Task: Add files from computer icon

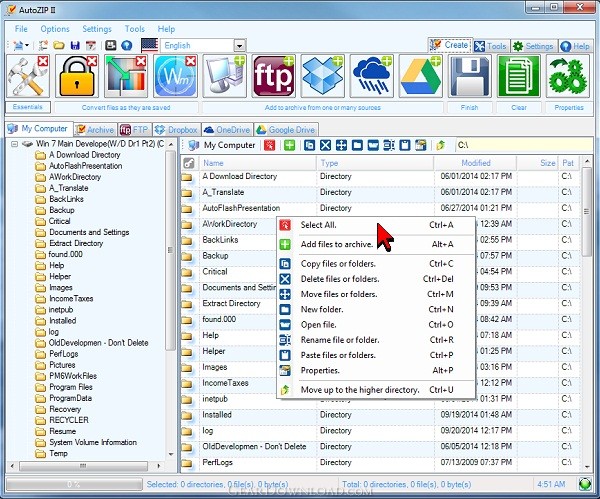Action: [224, 76]
